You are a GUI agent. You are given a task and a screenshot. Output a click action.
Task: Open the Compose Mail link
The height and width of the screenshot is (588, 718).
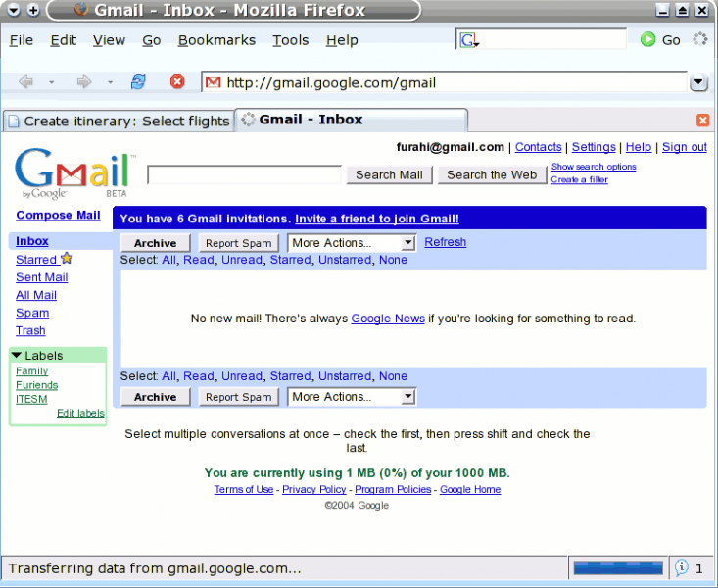58,216
